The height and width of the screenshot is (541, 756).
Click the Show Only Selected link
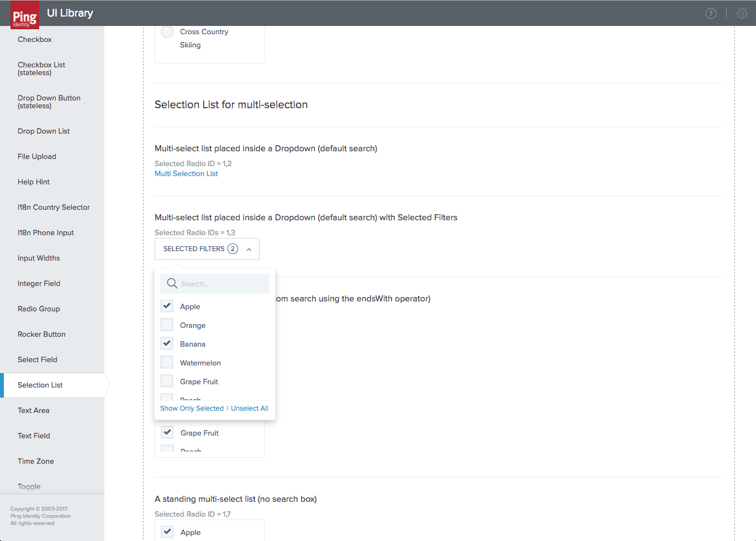192,409
